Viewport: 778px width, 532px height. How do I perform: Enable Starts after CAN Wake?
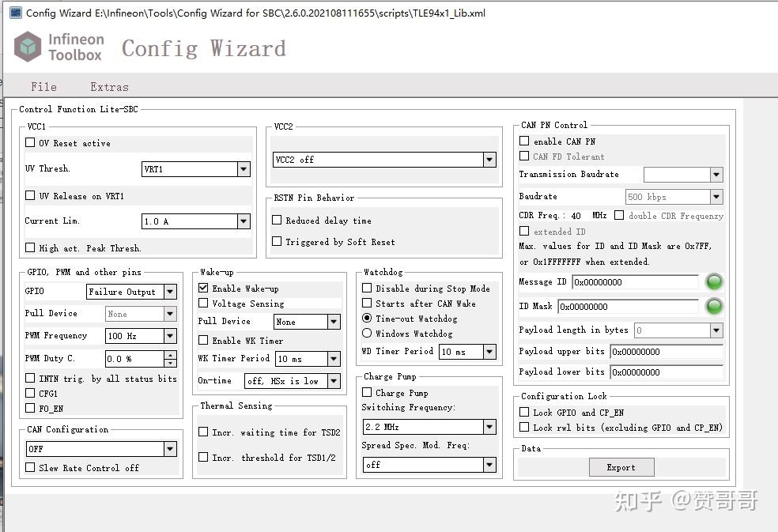(367, 303)
